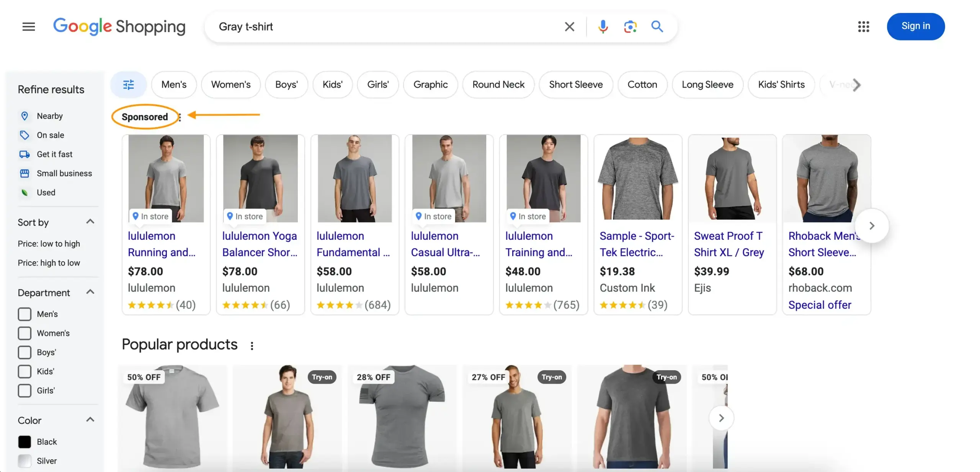The image size is (980, 472).
Task: Check the Kids' department checkbox
Action: pyautogui.click(x=24, y=371)
